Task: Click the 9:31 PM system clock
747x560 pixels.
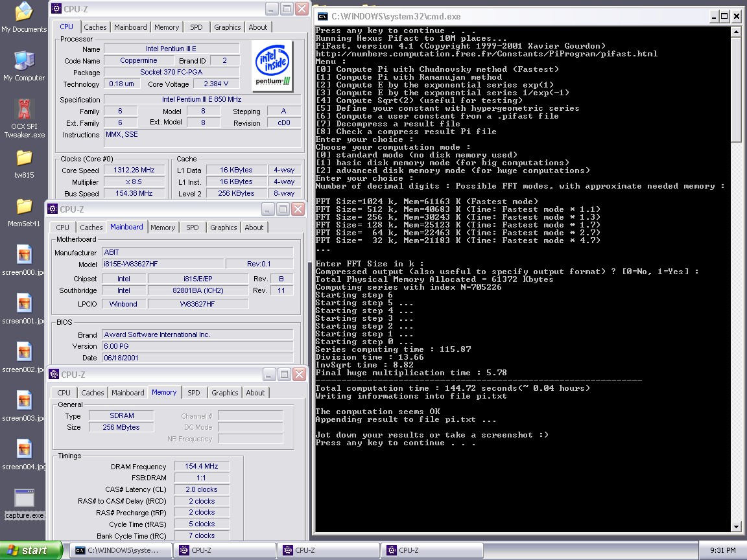Action: tap(723, 550)
